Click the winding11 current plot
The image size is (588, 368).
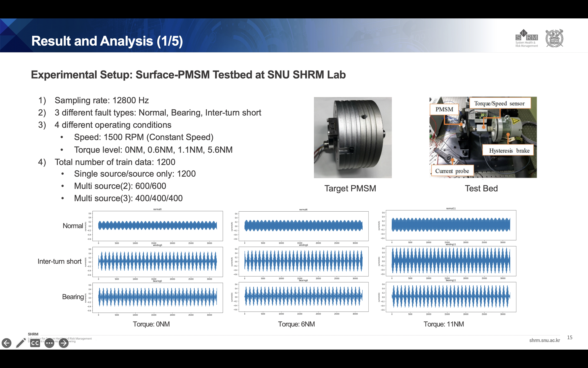pos(451,261)
